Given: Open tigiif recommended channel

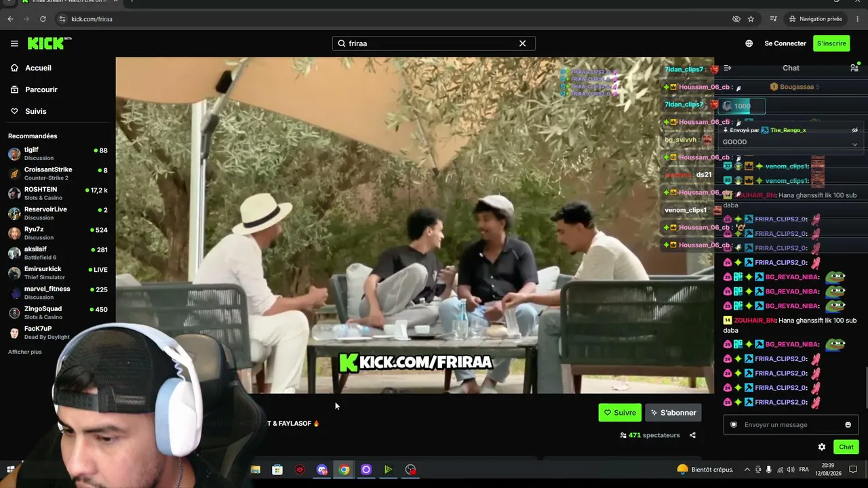Looking at the screenshot, I should (x=58, y=153).
